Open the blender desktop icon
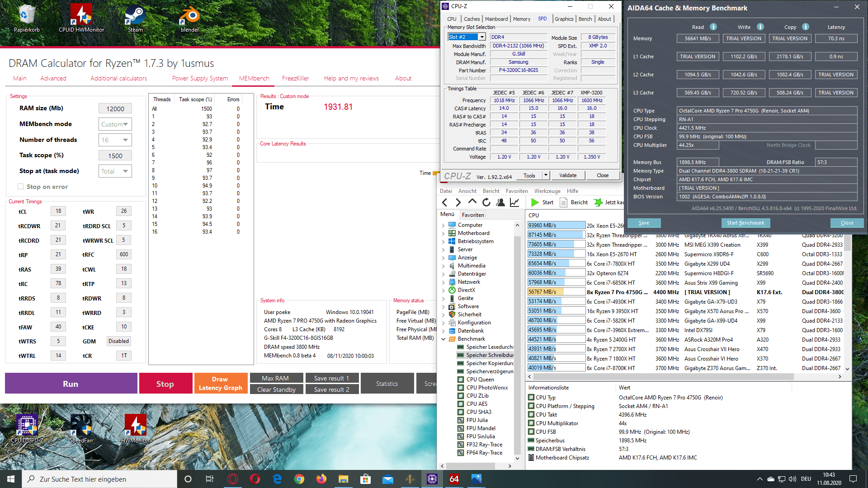The width and height of the screenshot is (868, 488). pos(190,18)
